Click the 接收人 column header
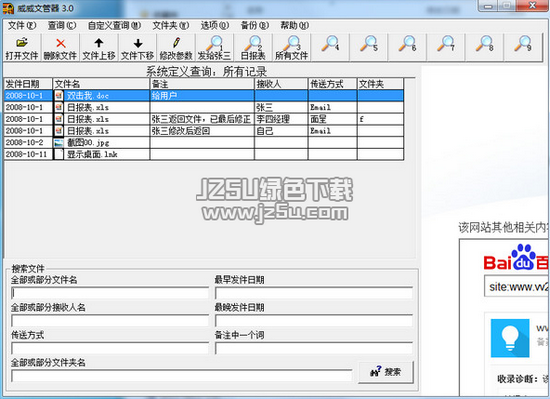The width and height of the screenshot is (550, 399). 281,84
